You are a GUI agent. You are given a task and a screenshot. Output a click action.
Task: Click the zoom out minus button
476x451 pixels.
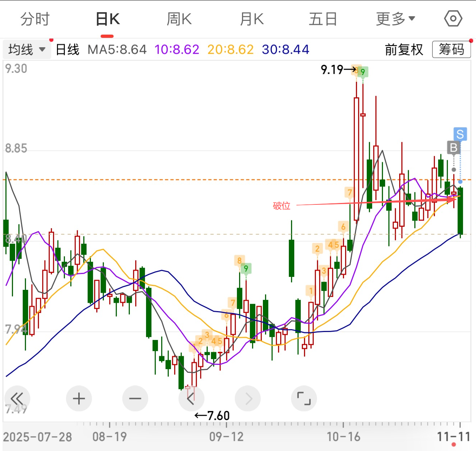click(135, 399)
